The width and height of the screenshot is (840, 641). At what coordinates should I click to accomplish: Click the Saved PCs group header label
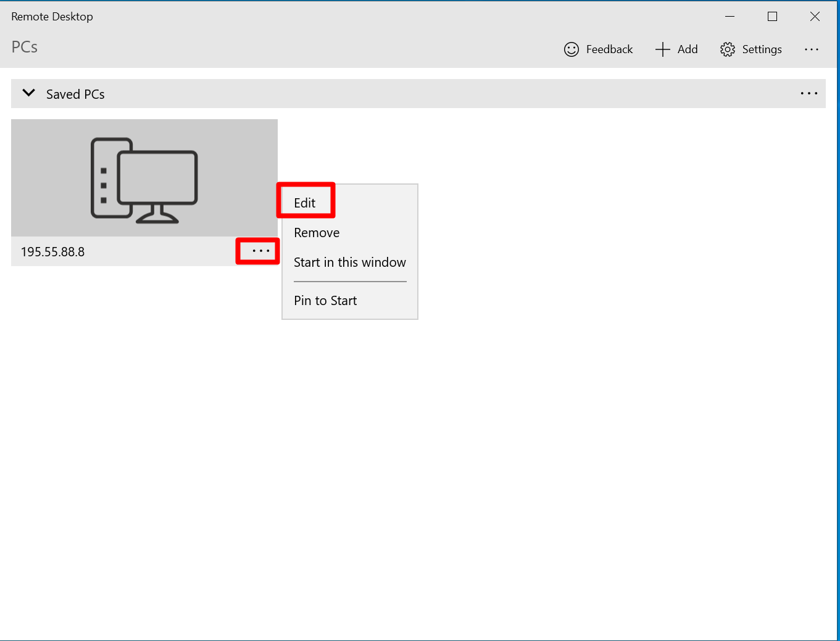[x=75, y=94]
